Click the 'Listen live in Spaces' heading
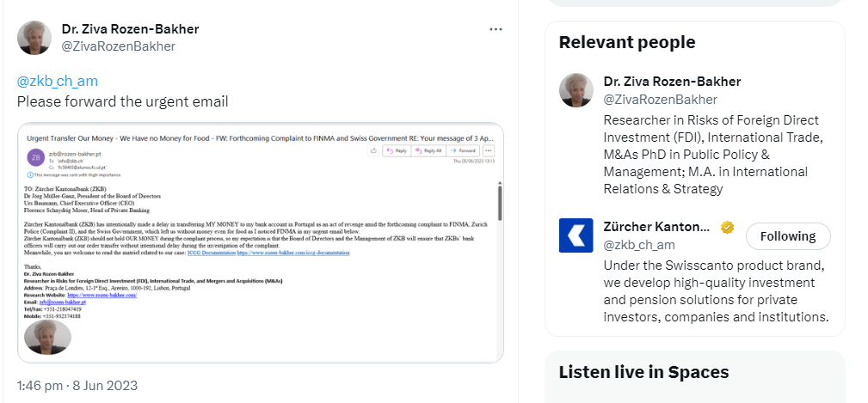Viewport: 868px width, 403px height. (x=643, y=372)
